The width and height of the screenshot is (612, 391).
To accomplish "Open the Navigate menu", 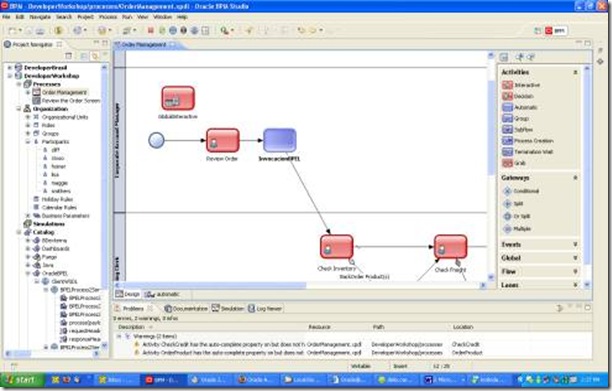I will pyautogui.click(x=40, y=17).
